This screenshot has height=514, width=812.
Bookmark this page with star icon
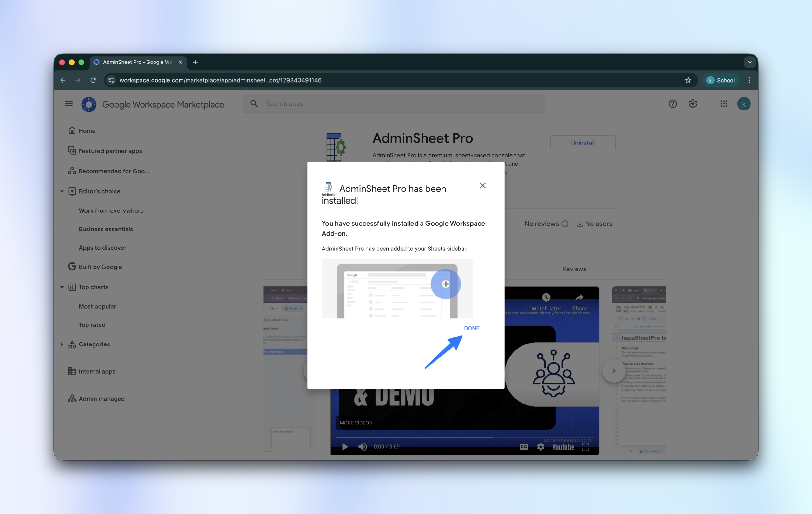pyautogui.click(x=688, y=80)
